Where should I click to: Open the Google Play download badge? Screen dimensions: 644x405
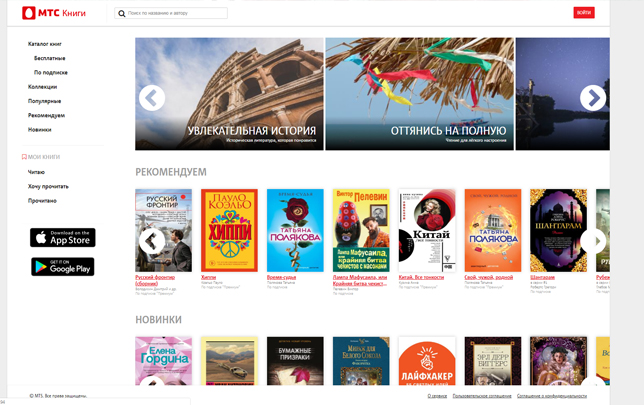[x=62, y=266]
